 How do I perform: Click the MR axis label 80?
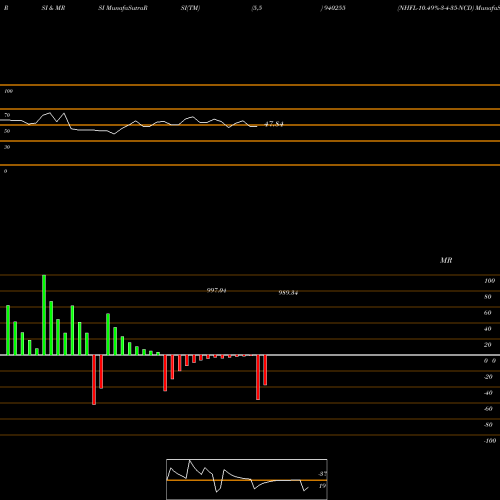488,297
